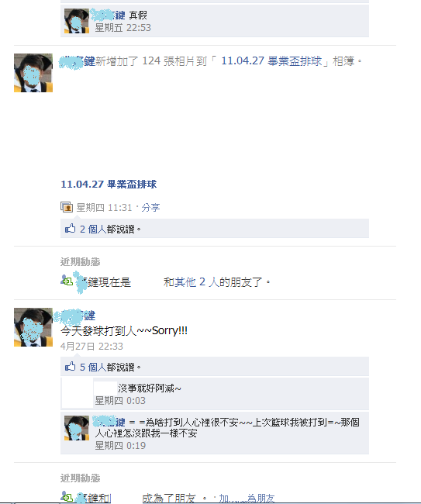Open bold 11.04.27 畢業盃排球 album title
The width and height of the screenshot is (421, 504).
(x=109, y=185)
